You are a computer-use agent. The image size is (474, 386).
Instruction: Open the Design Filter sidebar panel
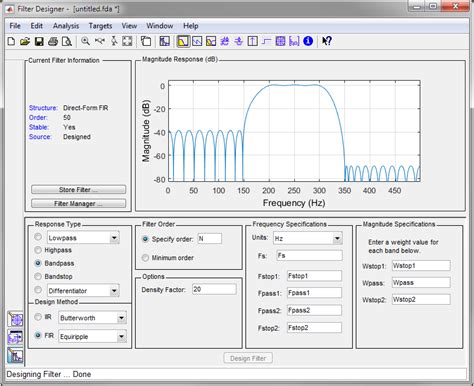pos(15,355)
